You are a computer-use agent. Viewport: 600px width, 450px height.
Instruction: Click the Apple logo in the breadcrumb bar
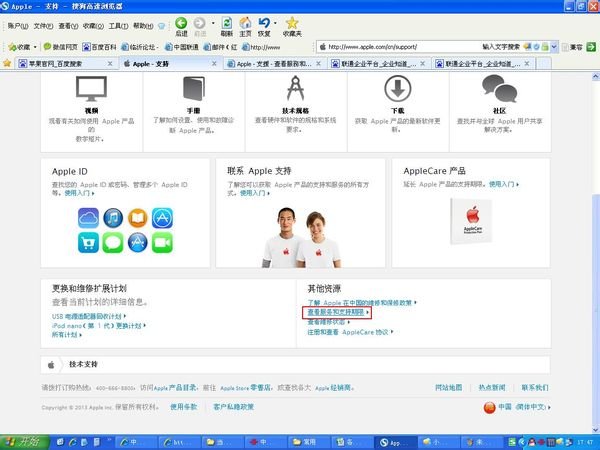[51, 365]
